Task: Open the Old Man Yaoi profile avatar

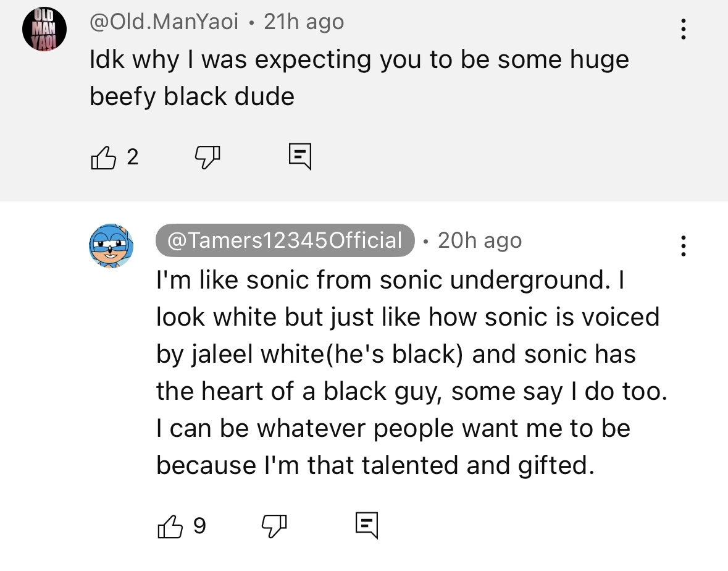Action: [x=44, y=29]
